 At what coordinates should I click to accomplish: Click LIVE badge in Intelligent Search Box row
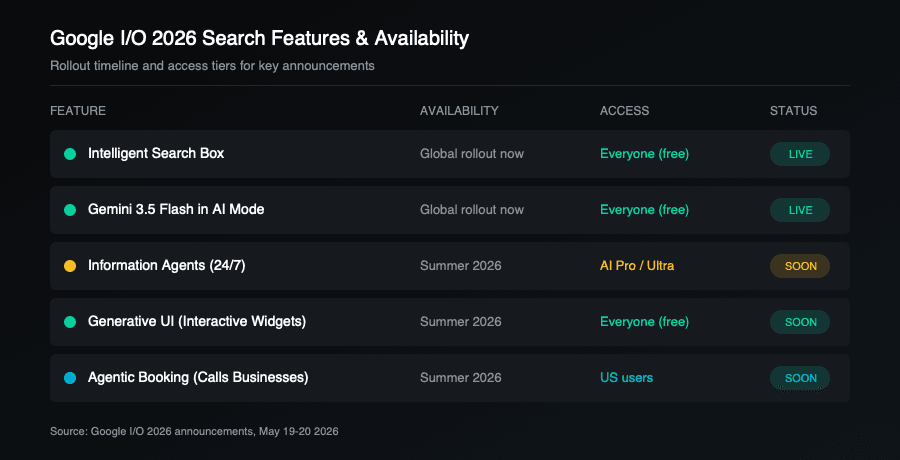coord(800,154)
